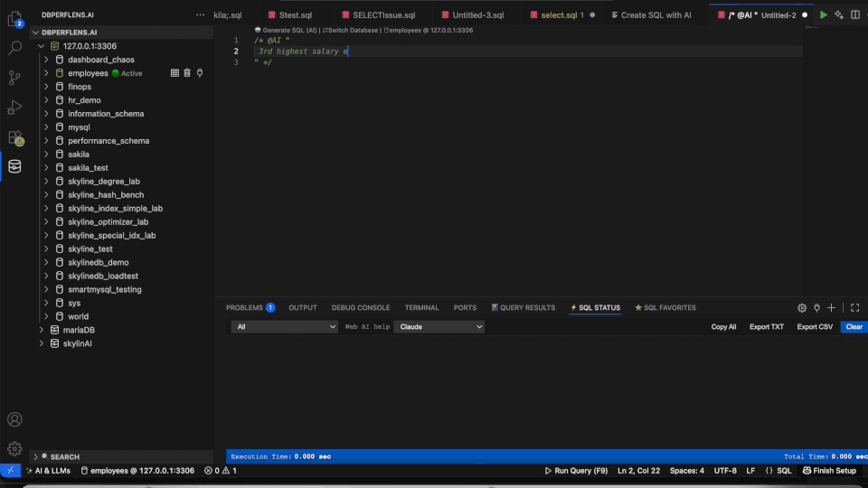Switch to the Untitled-3.sql tab
The width and height of the screenshot is (868, 488).
pos(473,15)
